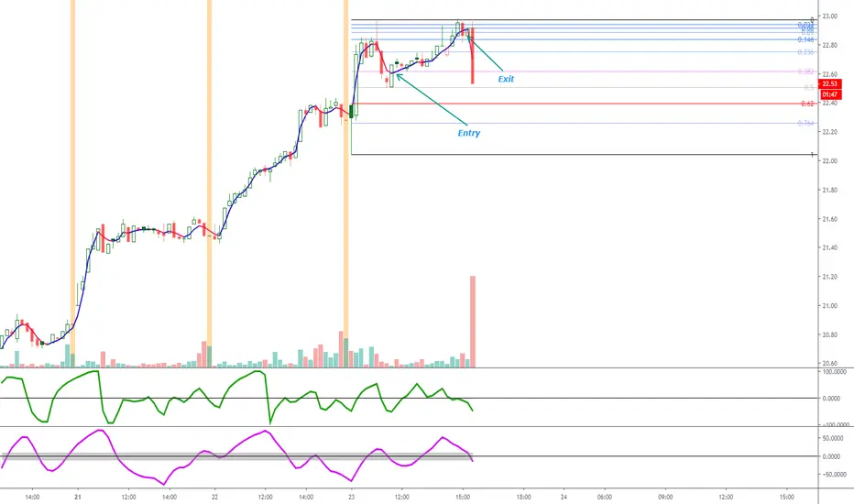Click the 21.60 price axis label
Screen dimensions: 854x504
pyautogui.click(x=830, y=219)
